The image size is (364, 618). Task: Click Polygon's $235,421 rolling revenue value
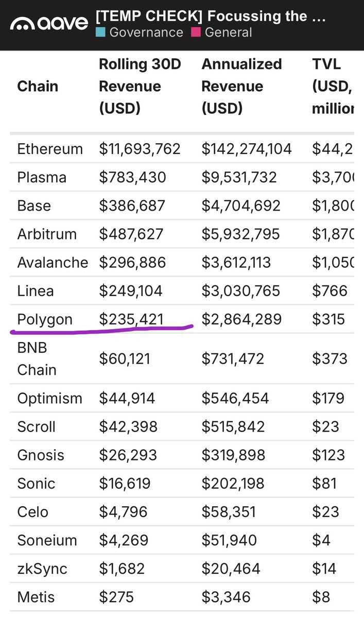coord(131,319)
